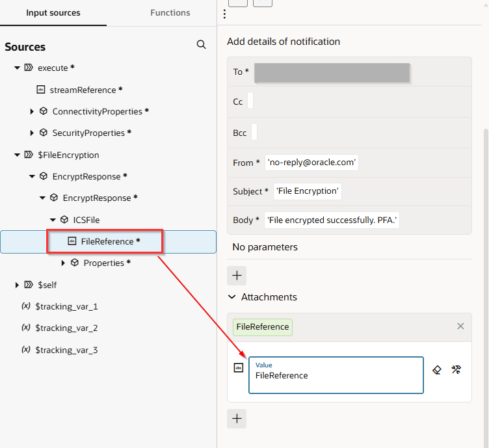This screenshot has height=448, width=489.
Task: Click the search icon in Sources panel
Action: point(202,45)
